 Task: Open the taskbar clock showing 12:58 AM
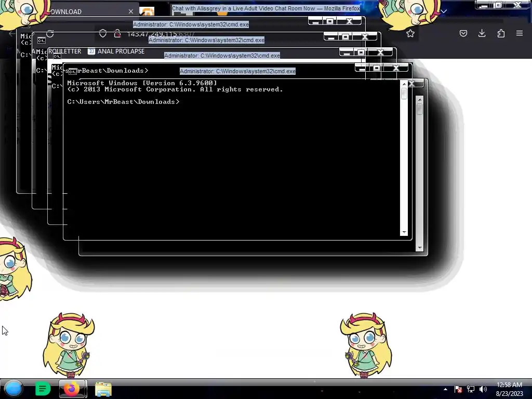click(x=509, y=389)
